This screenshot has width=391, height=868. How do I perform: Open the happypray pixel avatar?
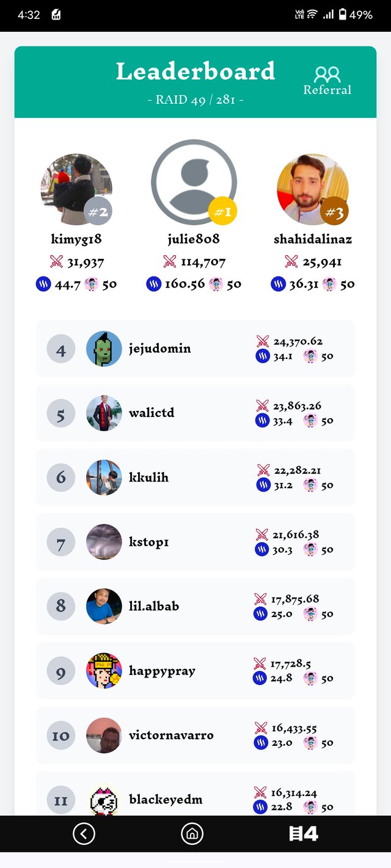tap(104, 671)
